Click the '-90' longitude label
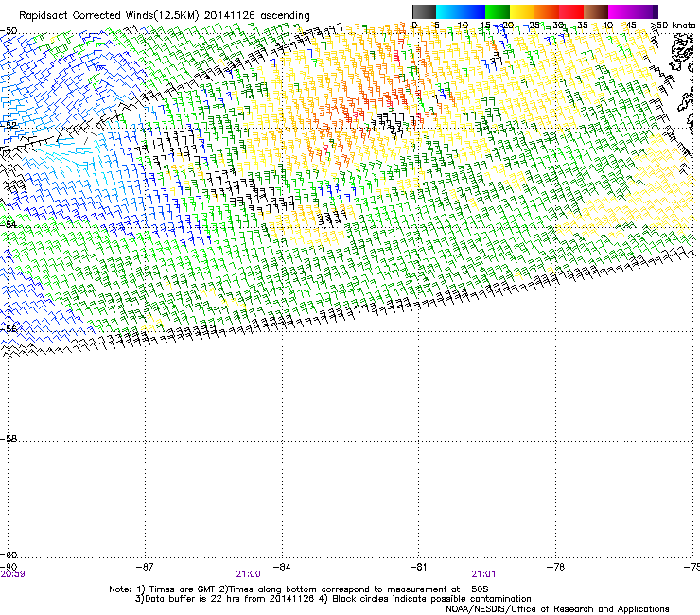Screen dimensions: 700x615 tap(8, 567)
